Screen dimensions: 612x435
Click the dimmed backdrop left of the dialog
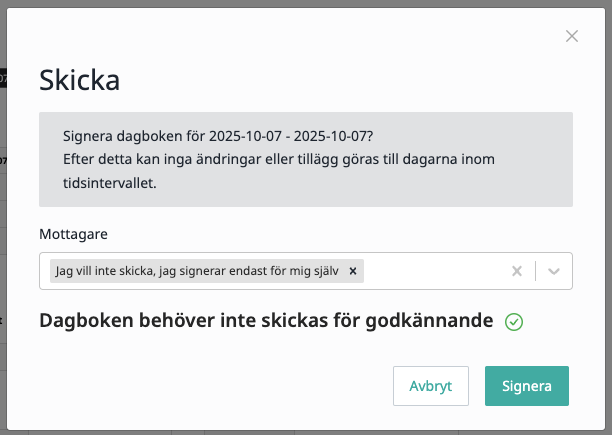pyautogui.click(x=3, y=234)
